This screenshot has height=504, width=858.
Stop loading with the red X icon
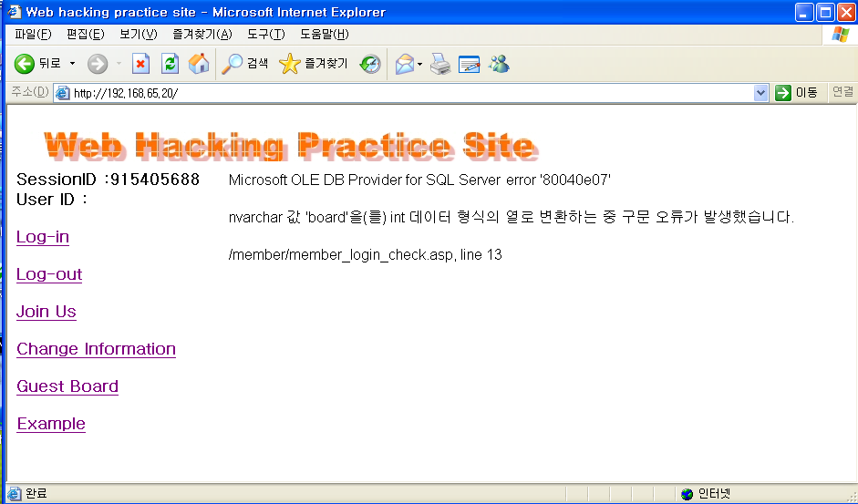[x=141, y=64]
